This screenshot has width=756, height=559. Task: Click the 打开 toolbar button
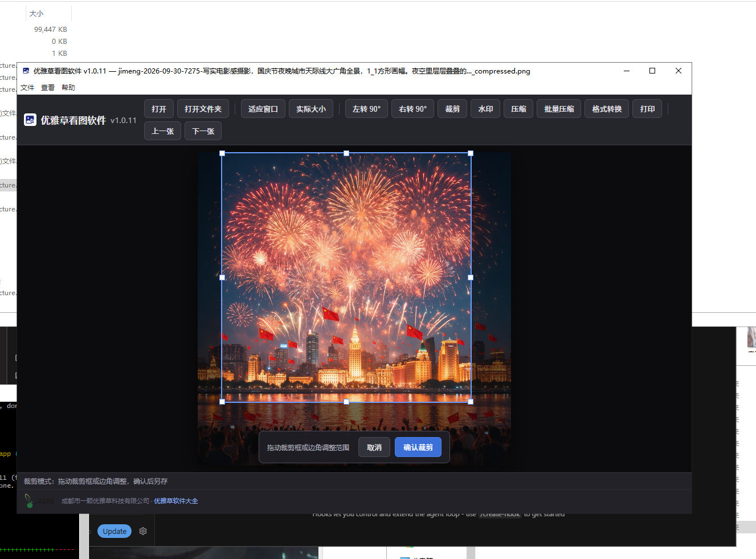coord(159,109)
